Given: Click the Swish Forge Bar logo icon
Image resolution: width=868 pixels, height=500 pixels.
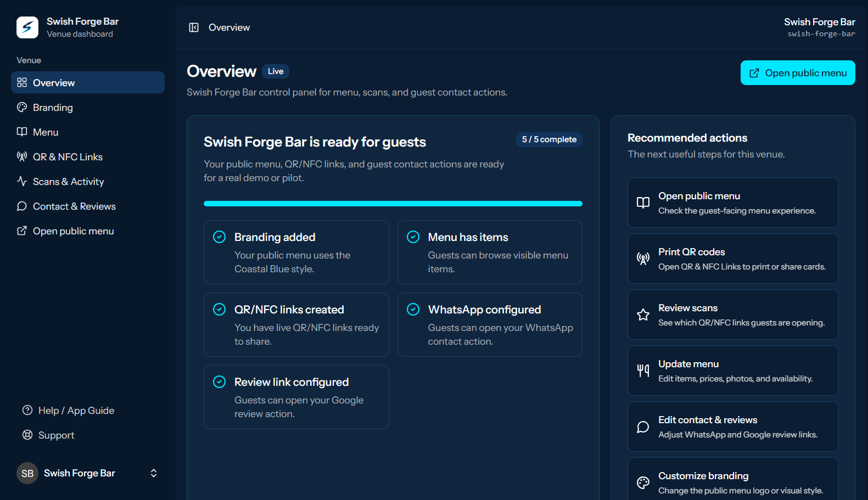Looking at the screenshot, I should click(x=27, y=27).
